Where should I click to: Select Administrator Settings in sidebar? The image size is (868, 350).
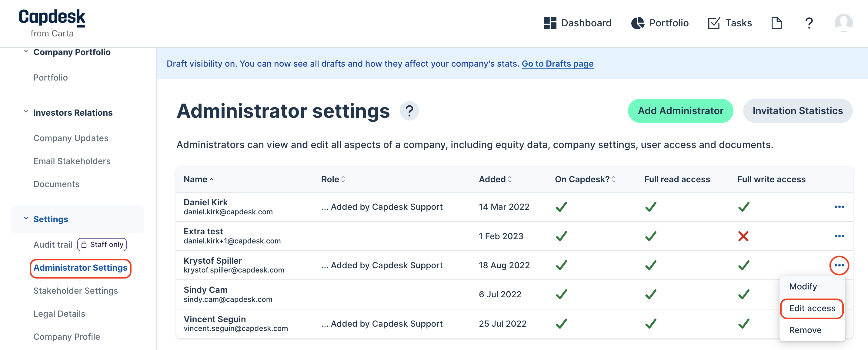coord(80,268)
